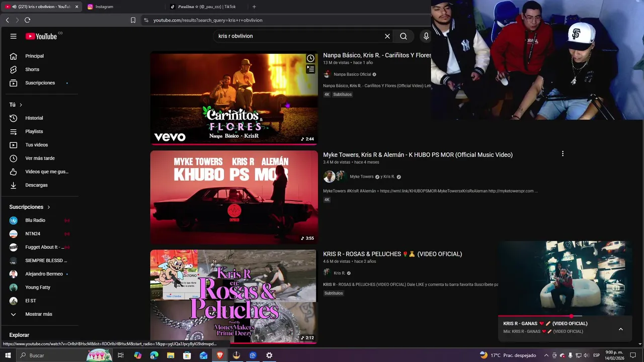Open more options for K HUBO PS MOR
This screenshot has height=362, width=644.
point(562,154)
